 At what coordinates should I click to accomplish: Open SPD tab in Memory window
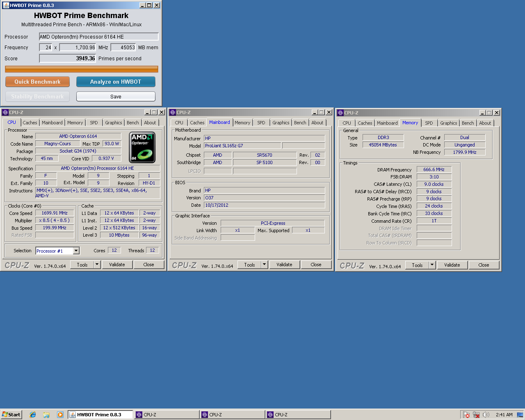[x=429, y=123]
